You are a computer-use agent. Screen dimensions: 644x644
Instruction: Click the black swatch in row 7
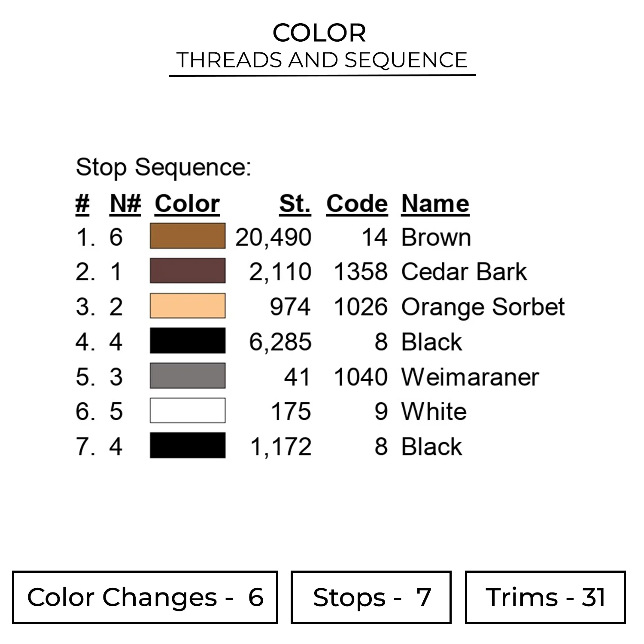coord(188,446)
